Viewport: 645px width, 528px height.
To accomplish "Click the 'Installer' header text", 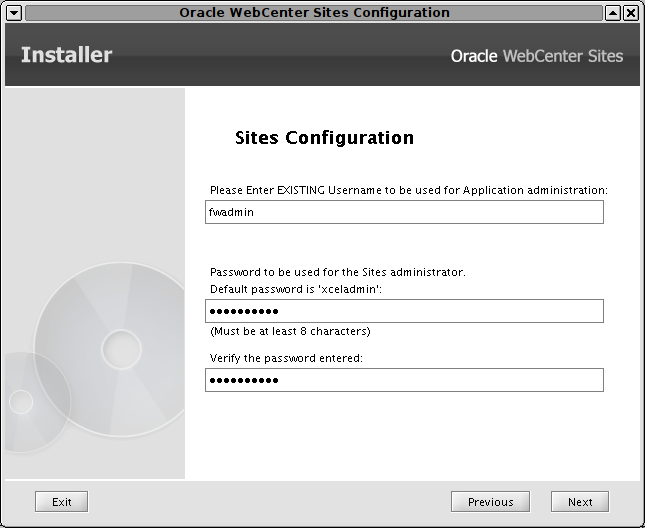I will point(66,55).
